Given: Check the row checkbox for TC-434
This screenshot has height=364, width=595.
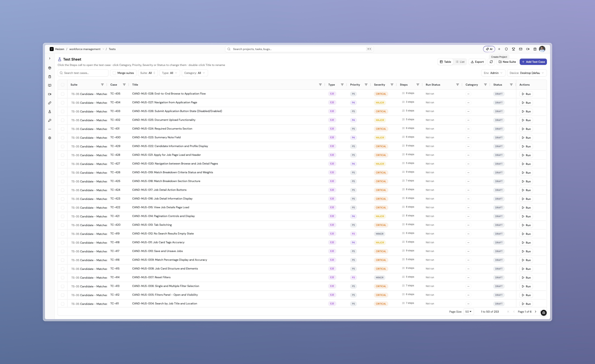Looking at the screenshot, I should [x=63, y=103].
